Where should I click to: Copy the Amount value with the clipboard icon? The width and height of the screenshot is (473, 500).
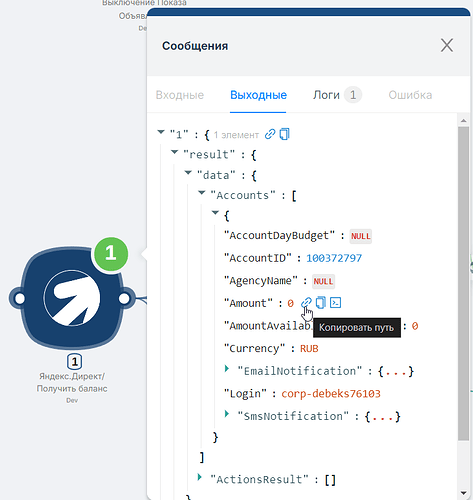pos(321,303)
